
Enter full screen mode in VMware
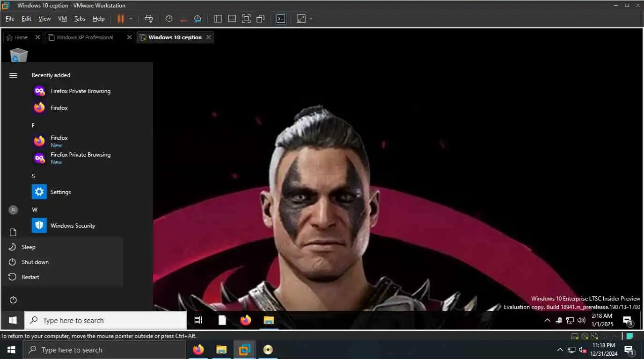tap(246, 19)
